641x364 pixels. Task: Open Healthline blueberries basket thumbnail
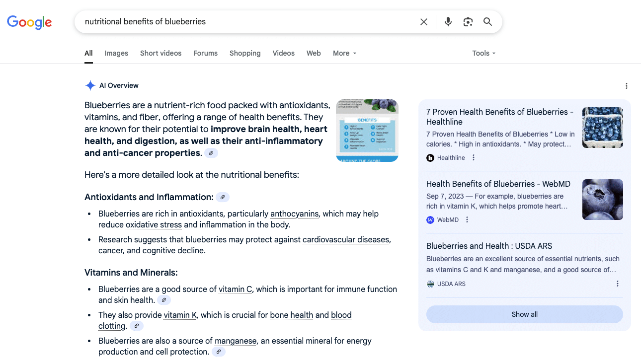(x=603, y=128)
